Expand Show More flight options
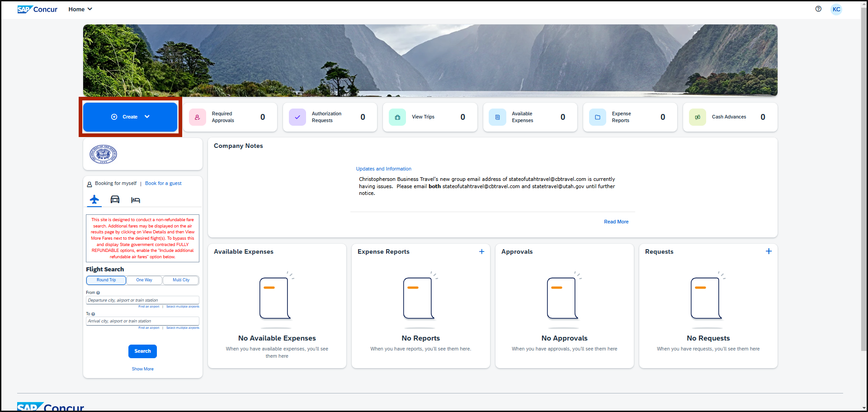The image size is (868, 412). point(142,369)
